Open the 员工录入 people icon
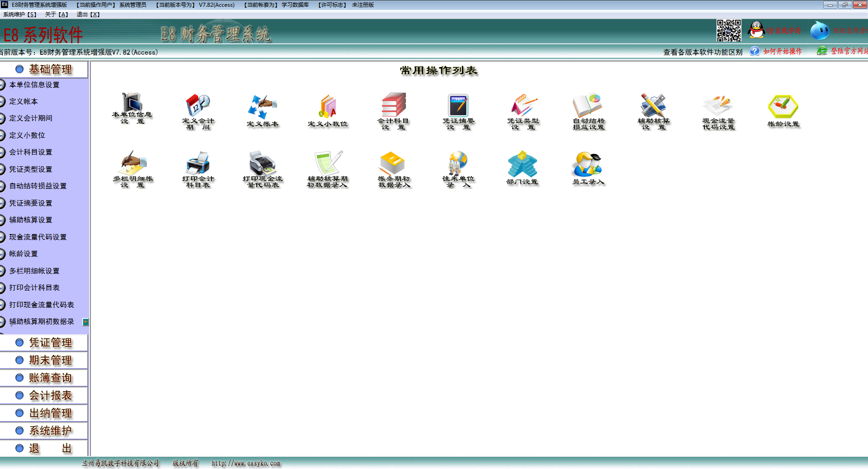 587,164
